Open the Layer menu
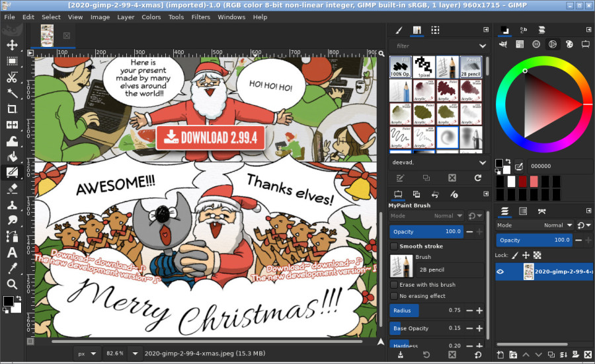Viewport: 595px width, 364px height. coord(126,17)
